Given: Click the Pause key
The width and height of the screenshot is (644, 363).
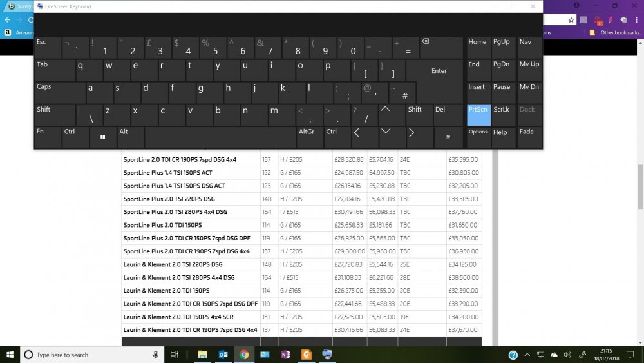Looking at the screenshot, I should (x=504, y=92).
